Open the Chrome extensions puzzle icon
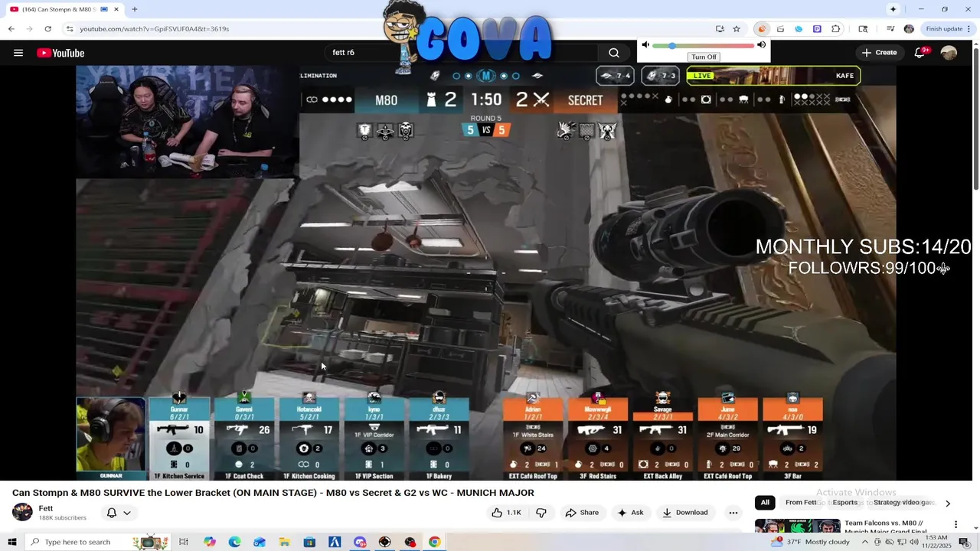 (x=835, y=29)
